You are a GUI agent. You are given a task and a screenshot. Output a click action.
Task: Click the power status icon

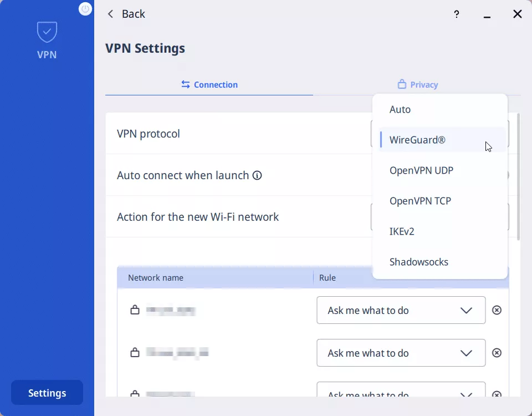point(85,9)
